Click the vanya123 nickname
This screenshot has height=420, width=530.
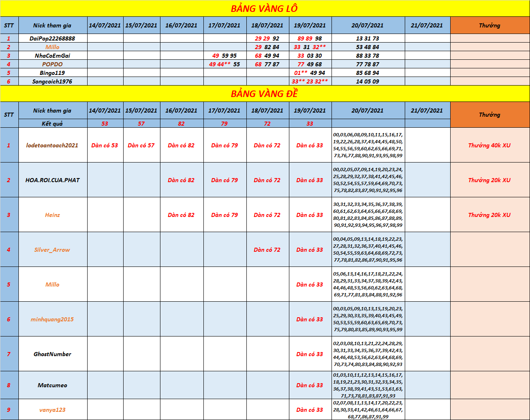52,410
